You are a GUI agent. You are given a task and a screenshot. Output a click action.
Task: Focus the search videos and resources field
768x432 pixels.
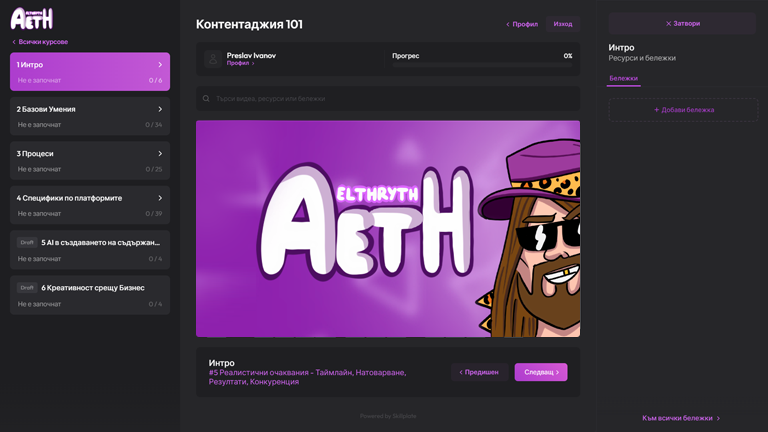point(390,99)
